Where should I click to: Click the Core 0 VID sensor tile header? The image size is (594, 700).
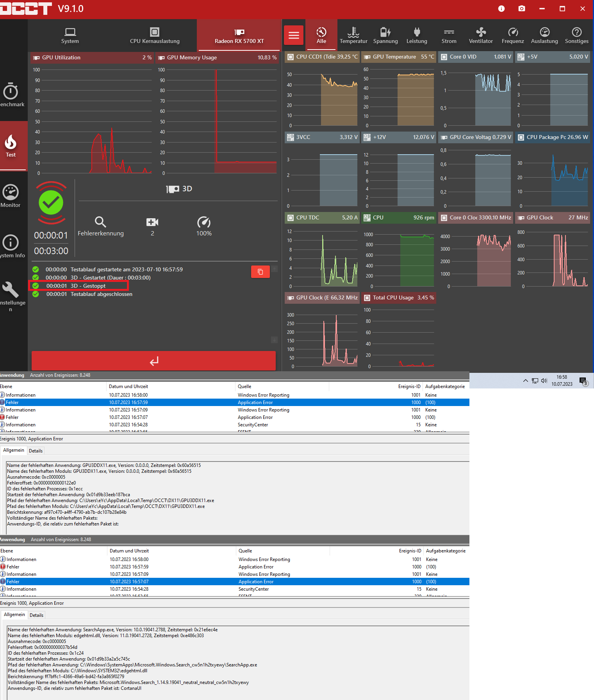[x=475, y=57]
